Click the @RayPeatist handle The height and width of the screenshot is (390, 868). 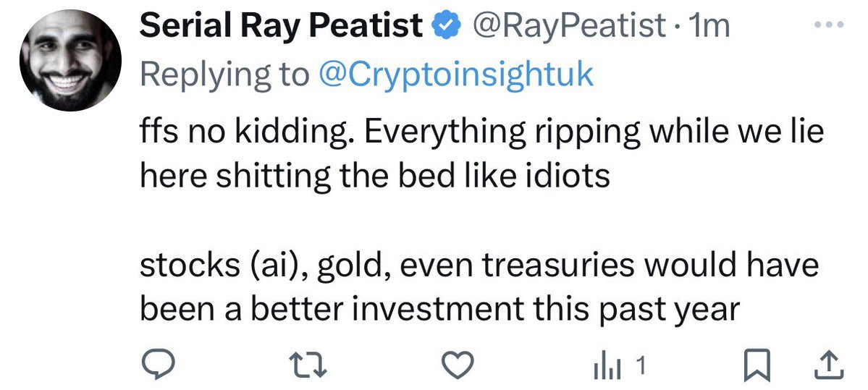(568, 27)
